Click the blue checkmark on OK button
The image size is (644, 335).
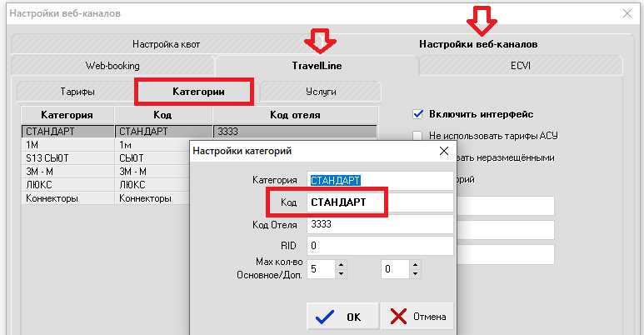point(324,317)
